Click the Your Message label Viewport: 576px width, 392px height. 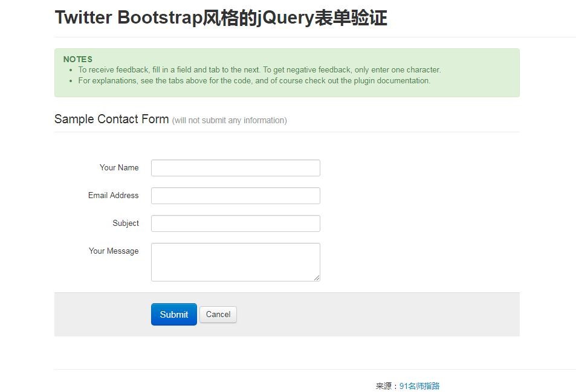tap(114, 251)
